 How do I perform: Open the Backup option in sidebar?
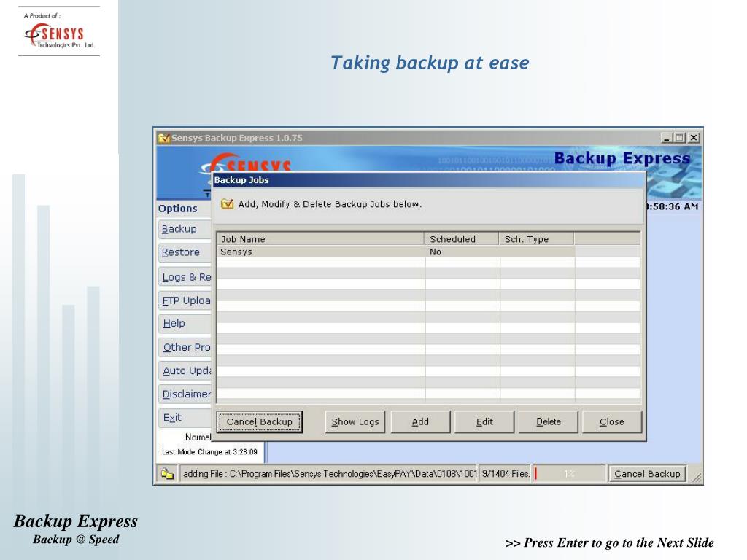[185, 229]
